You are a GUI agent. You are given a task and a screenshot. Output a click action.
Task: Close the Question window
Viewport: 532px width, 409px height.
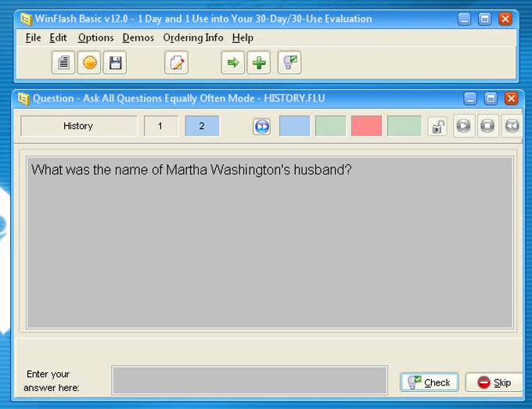[x=512, y=99]
